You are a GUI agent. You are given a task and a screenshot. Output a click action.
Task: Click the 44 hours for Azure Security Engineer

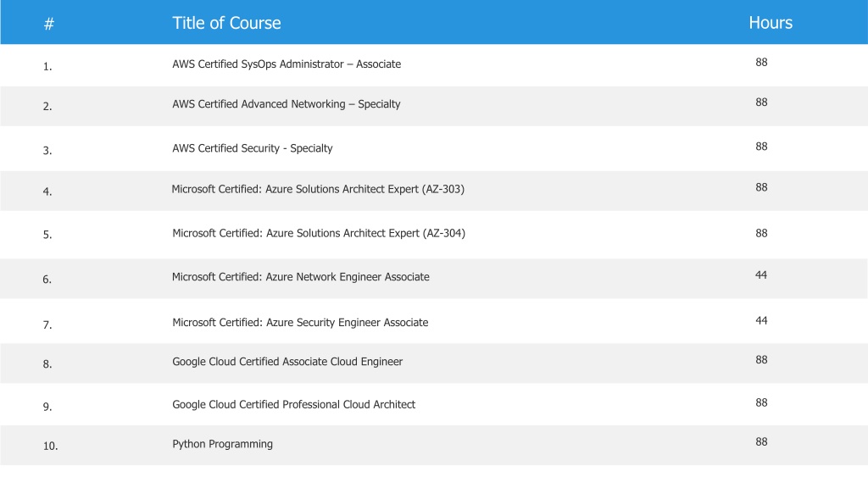click(x=761, y=320)
